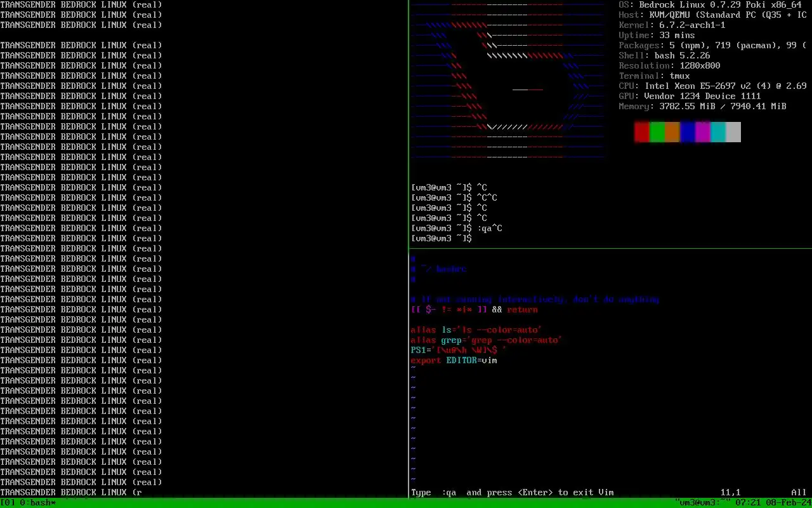Click the 'alias grep' line in Vim
The height and width of the screenshot is (508, 812).
(487, 340)
